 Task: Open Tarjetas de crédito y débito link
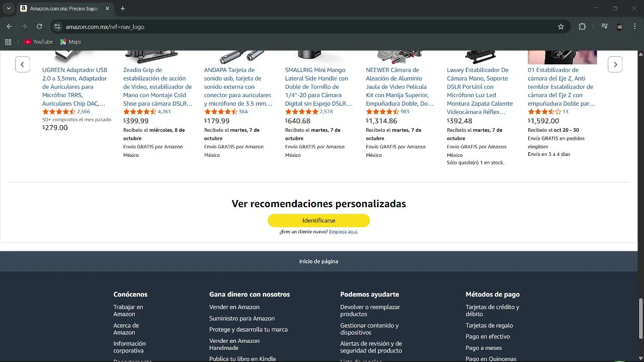pyautogui.click(x=493, y=310)
